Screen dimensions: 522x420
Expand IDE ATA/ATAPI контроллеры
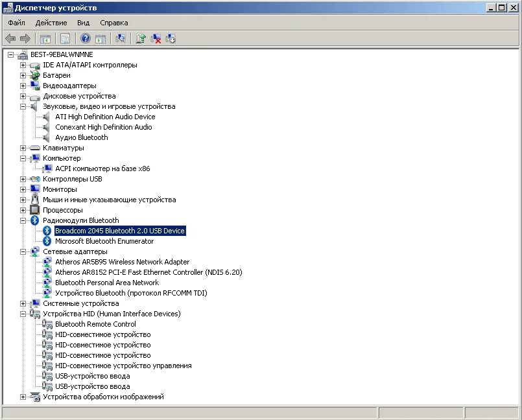[23, 65]
